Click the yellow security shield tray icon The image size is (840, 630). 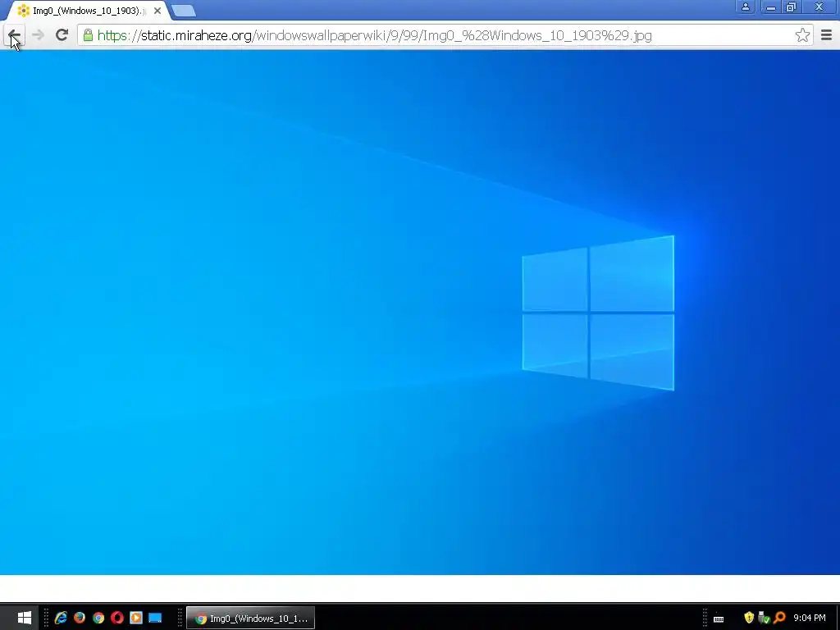pos(749,618)
